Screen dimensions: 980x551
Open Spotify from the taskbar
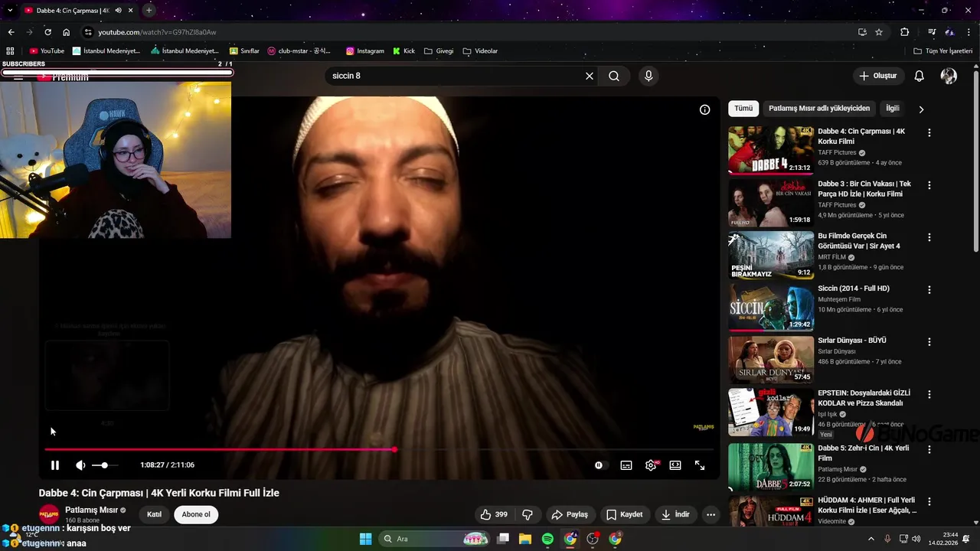(x=547, y=539)
